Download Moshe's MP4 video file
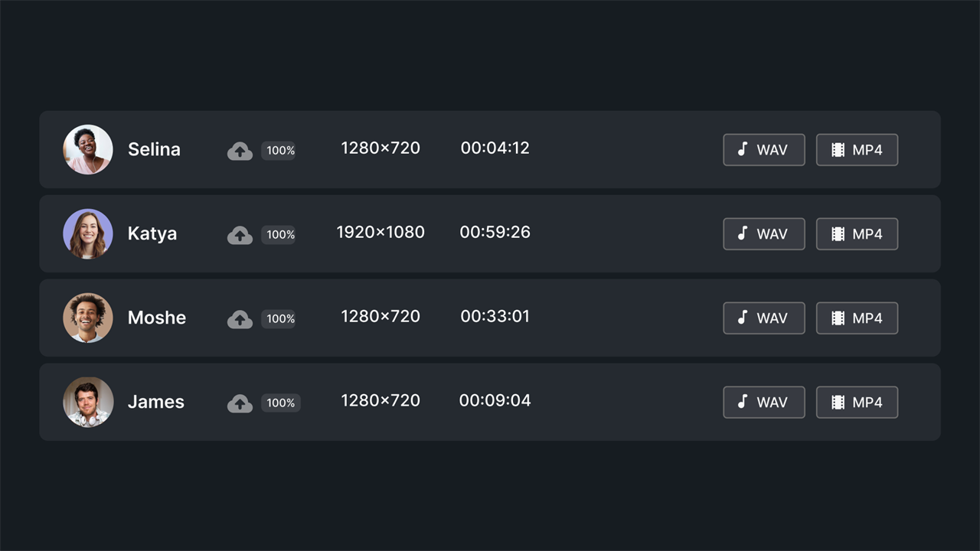The image size is (980, 551). click(857, 318)
